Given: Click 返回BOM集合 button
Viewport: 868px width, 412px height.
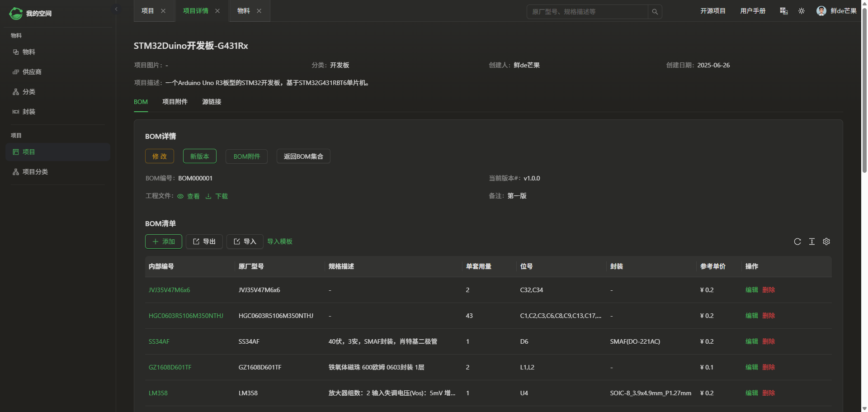Looking at the screenshot, I should coord(303,156).
